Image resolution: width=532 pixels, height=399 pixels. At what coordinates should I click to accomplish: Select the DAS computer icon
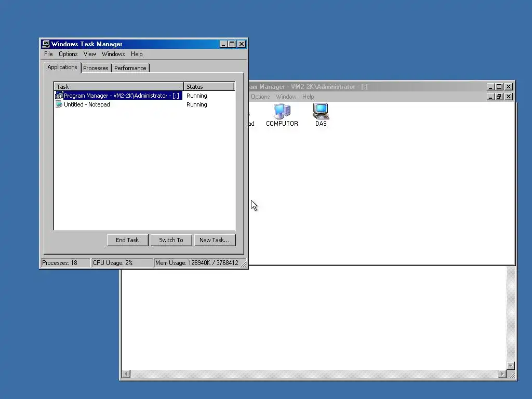coord(321,115)
